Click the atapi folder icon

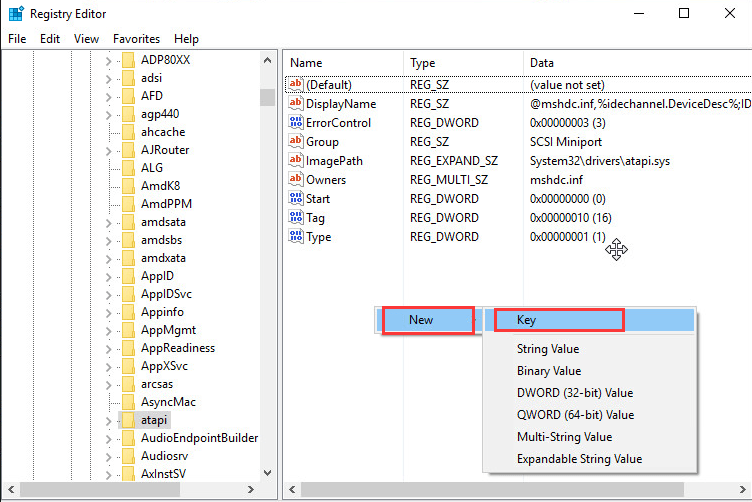(x=128, y=420)
